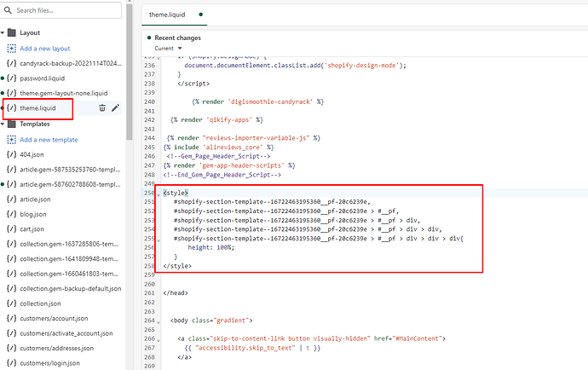Click the Recent changes label
Viewport: 588px width, 370px height.
[x=178, y=38]
